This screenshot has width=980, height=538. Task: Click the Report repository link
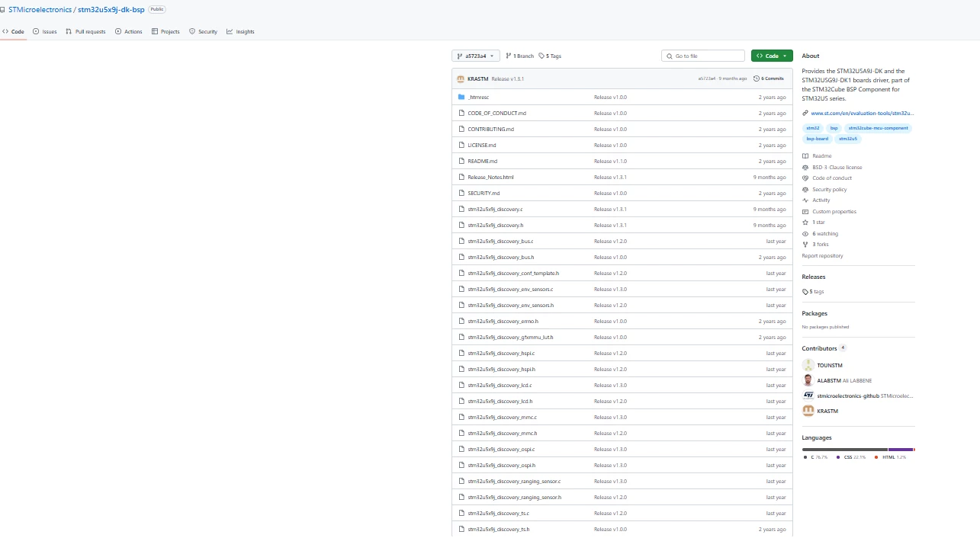pyautogui.click(x=822, y=256)
